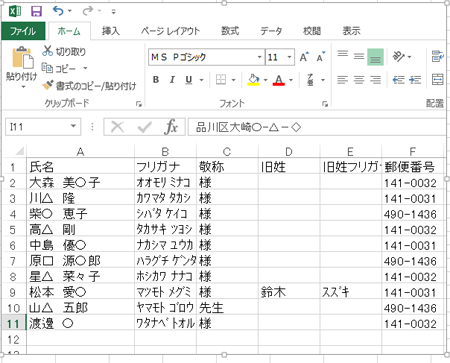The width and height of the screenshot is (450, 363).
Task: Toggle Bold formatting
Action: 156,80
